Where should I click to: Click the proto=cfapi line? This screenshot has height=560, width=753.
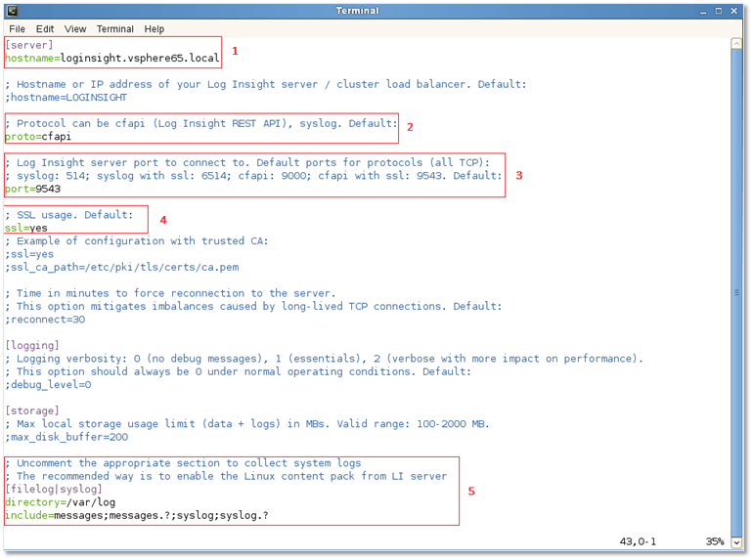point(38,137)
